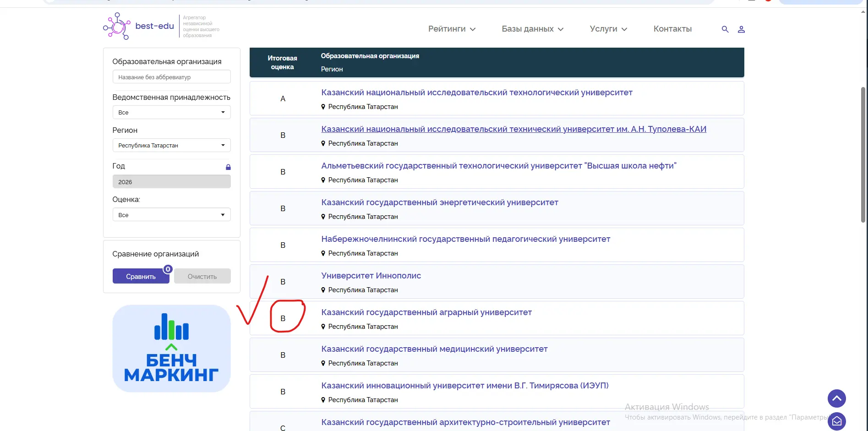Image resolution: width=868 pixels, height=431 pixels.
Task: Click the user account icon
Action: [741, 29]
